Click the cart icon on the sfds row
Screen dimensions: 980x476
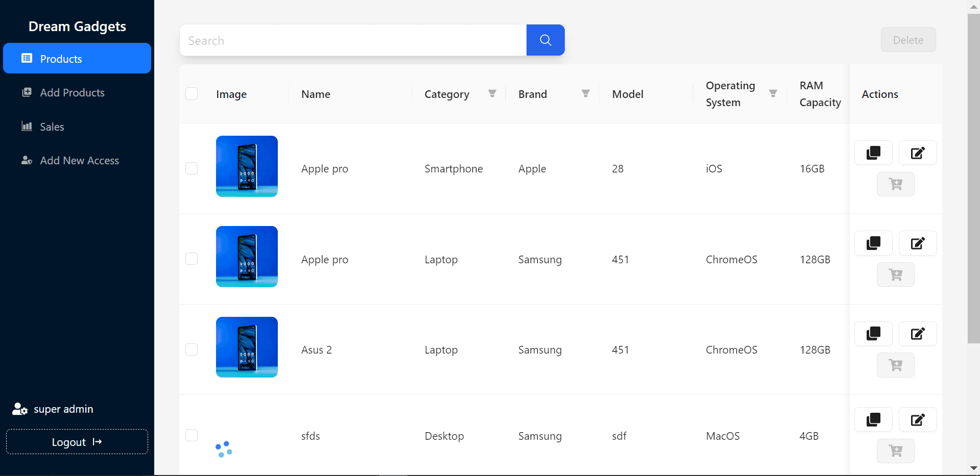pyautogui.click(x=895, y=451)
